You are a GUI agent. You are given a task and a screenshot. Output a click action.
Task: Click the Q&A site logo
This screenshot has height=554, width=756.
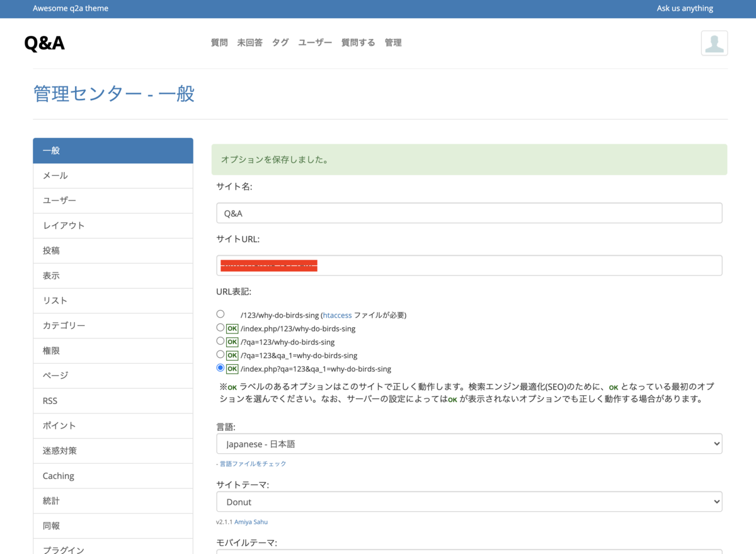coord(44,43)
